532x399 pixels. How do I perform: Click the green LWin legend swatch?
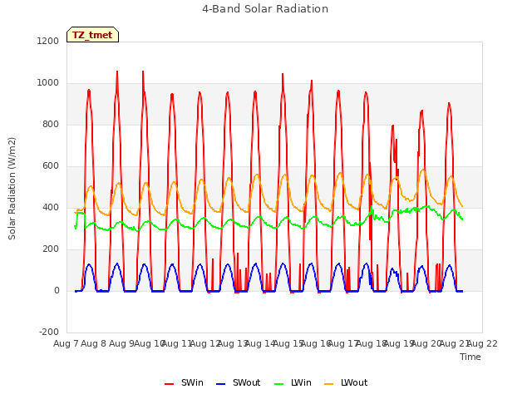click(278, 384)
